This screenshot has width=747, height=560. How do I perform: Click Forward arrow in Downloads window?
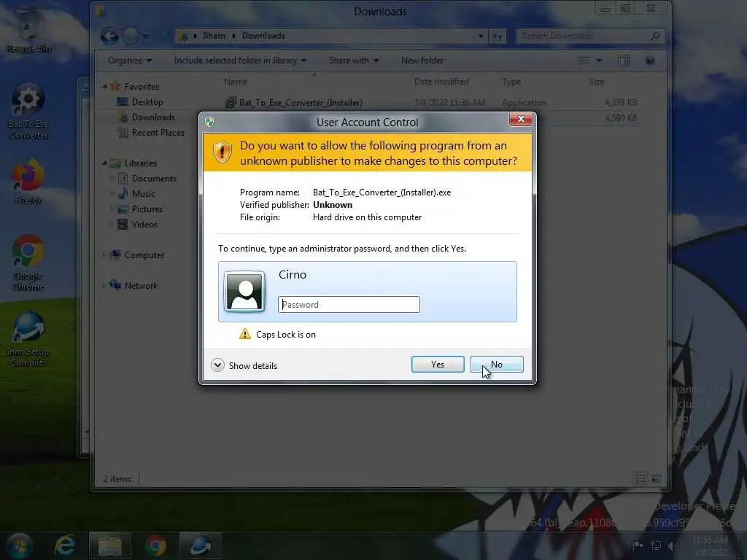coord(131,36)
